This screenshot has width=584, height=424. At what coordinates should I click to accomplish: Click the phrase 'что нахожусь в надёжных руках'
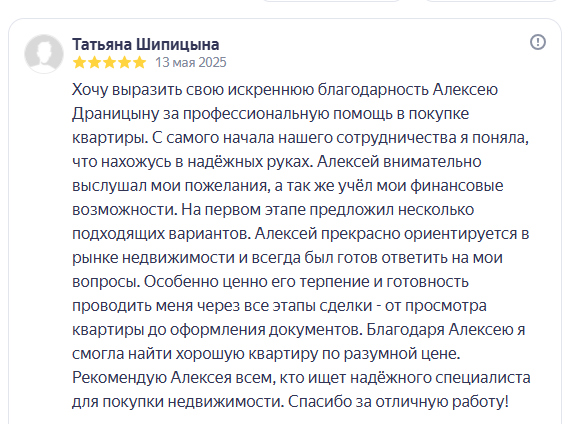(x=191, y=162)
